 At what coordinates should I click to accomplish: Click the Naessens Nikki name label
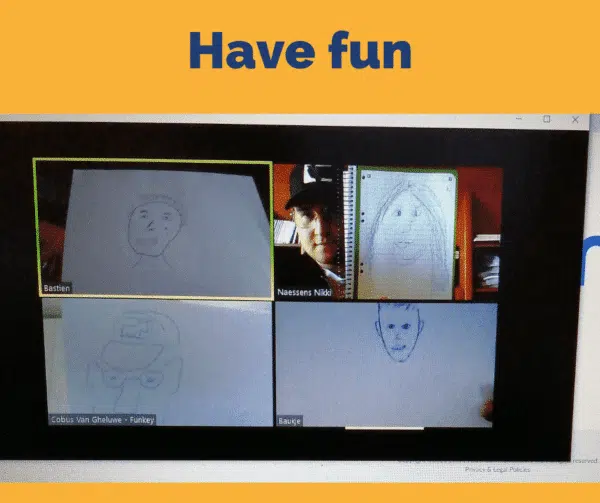click(x=306, y=293)
